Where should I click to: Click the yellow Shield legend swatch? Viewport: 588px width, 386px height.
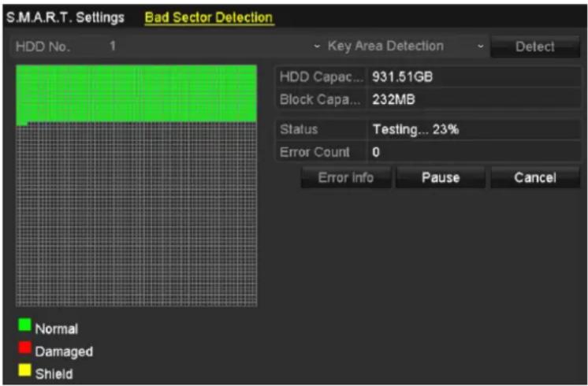click(24, 370)
